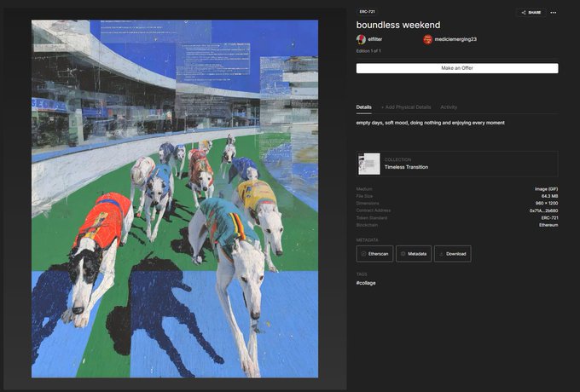Image resolution: width=580 pixels, height=392 pixels.
Task: Switch to the Details tab
Action: [x=363, y=107]
